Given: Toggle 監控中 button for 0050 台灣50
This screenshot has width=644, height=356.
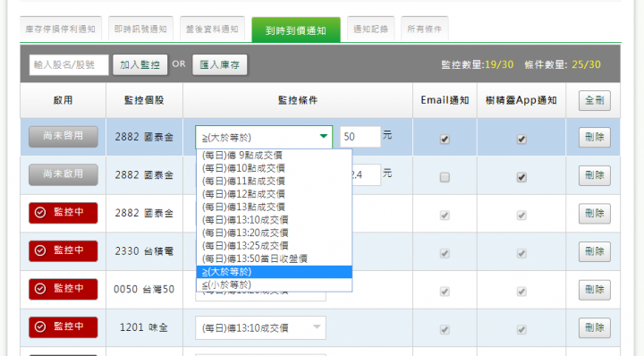Looking at the screenshot, I should tap(64, 289).
